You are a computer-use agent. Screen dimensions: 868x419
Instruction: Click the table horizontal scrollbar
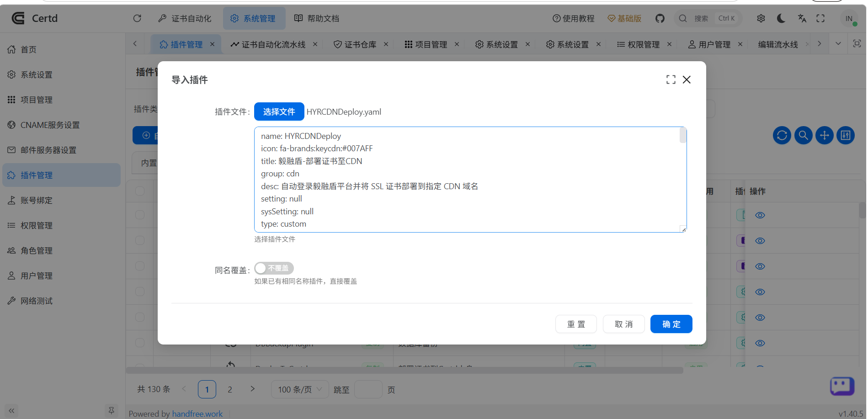(x=405, y=370)
